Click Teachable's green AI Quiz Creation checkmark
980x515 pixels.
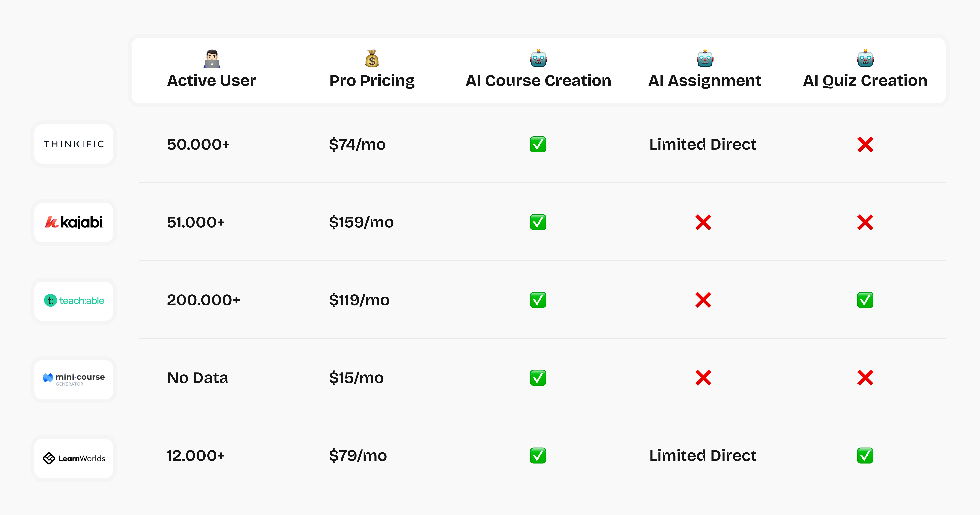tap(865, 300)
